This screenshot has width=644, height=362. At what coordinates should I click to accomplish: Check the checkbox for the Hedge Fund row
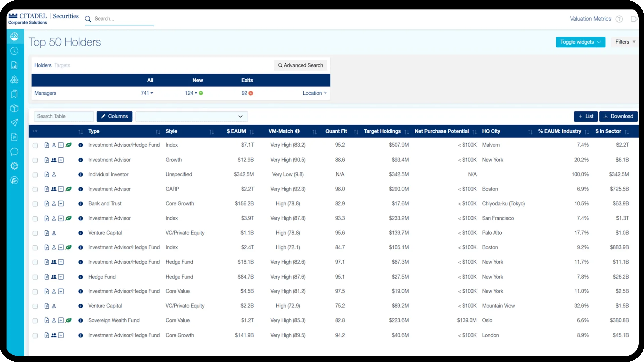pyautogui.click(x=35, y=277)
